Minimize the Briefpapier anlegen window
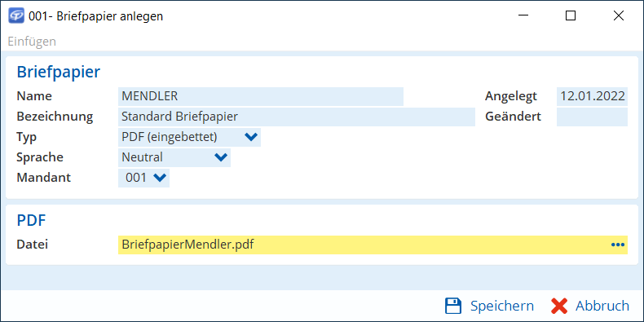644x322 pixels. tap(523, 16)
